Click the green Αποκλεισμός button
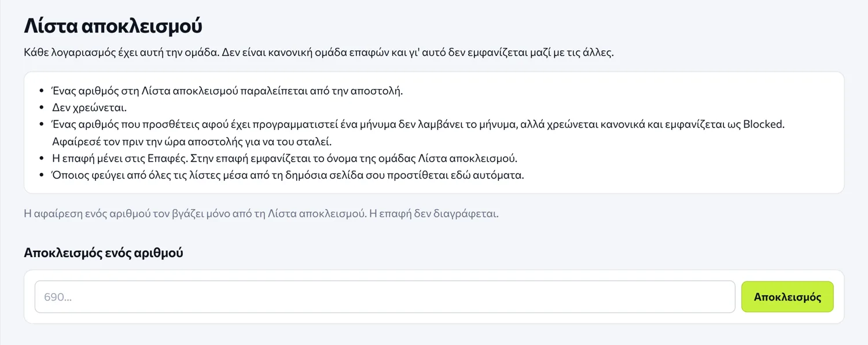 [x=787, y=297]
